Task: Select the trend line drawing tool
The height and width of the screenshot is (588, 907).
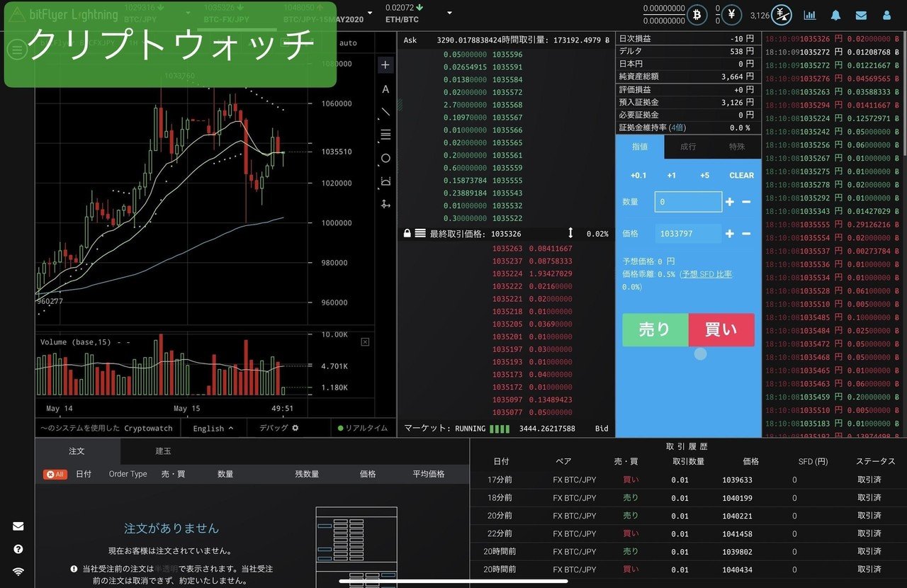Action: [385, 111]
